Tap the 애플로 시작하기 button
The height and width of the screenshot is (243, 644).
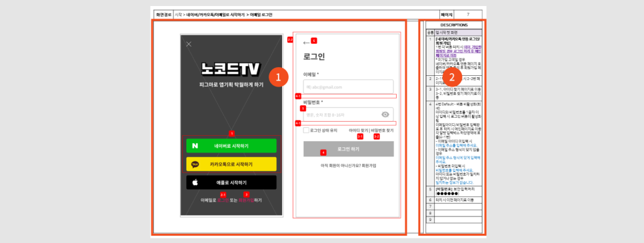(x=231, y=182)
